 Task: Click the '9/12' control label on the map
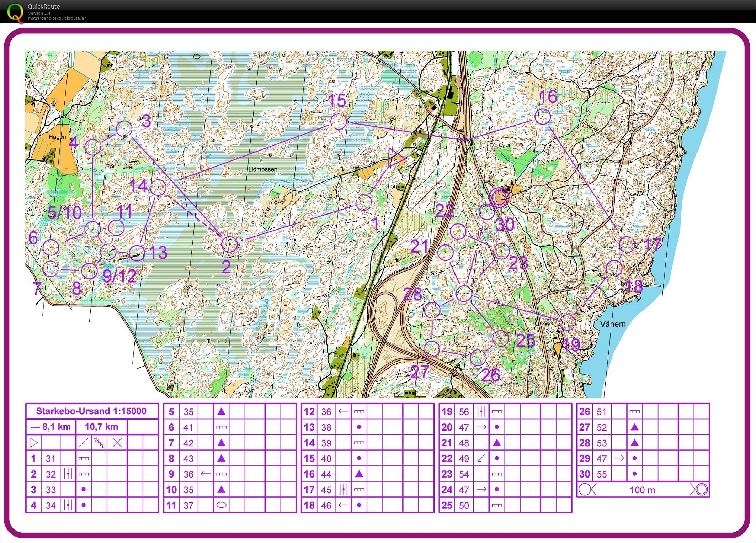[x=120, y=276]
